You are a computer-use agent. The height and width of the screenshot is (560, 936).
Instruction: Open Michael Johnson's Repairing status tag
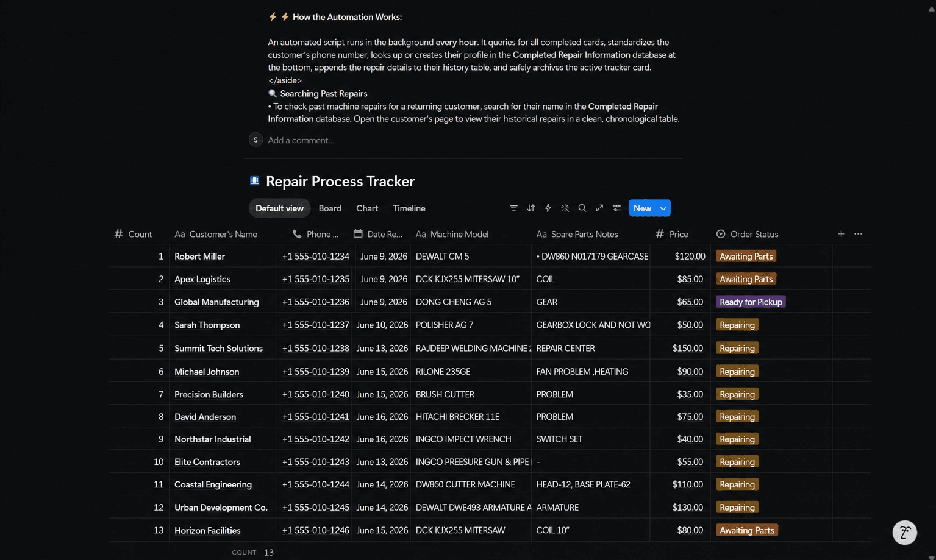click(737, 372)
